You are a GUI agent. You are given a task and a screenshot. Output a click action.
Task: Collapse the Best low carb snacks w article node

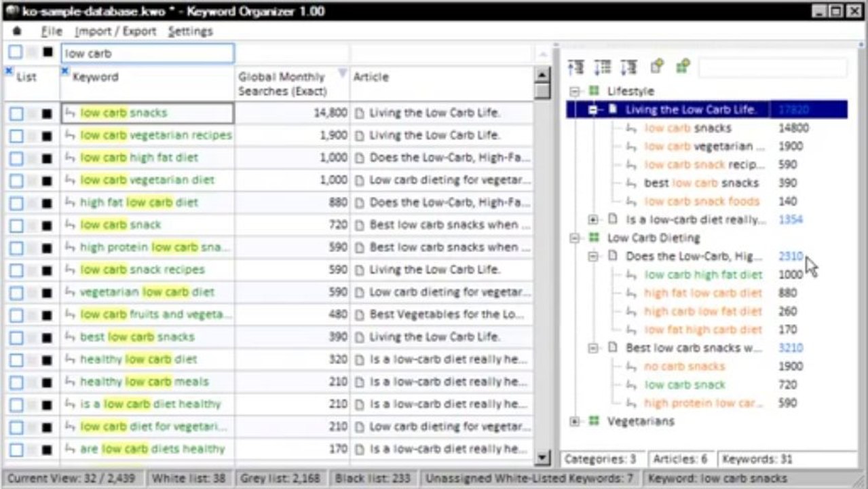click(593, 348)
